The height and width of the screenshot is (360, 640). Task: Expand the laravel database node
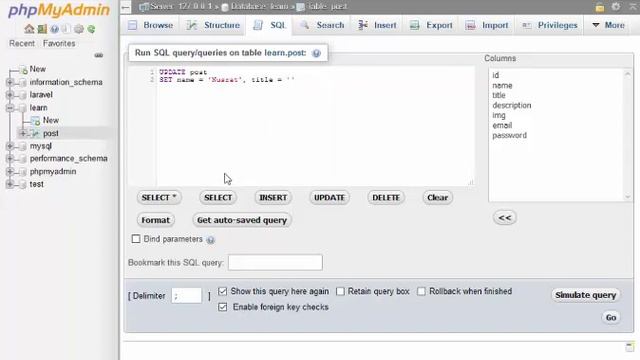click(x=10, y=95)
